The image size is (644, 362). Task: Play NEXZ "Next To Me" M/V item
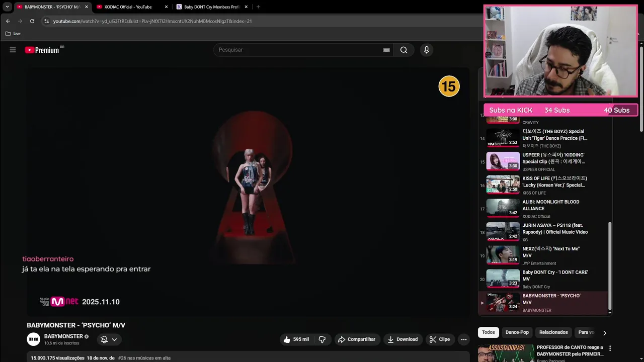click(542, 256)
